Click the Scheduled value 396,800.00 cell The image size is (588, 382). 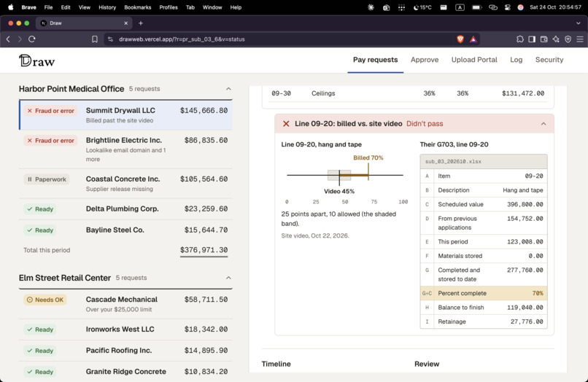[x=525, y=204]
